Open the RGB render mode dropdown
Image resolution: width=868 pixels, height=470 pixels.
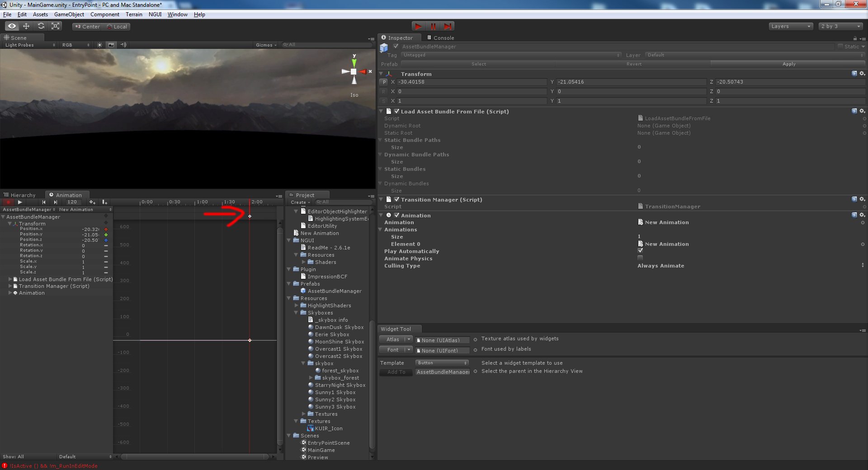click(x=75, y=45)
